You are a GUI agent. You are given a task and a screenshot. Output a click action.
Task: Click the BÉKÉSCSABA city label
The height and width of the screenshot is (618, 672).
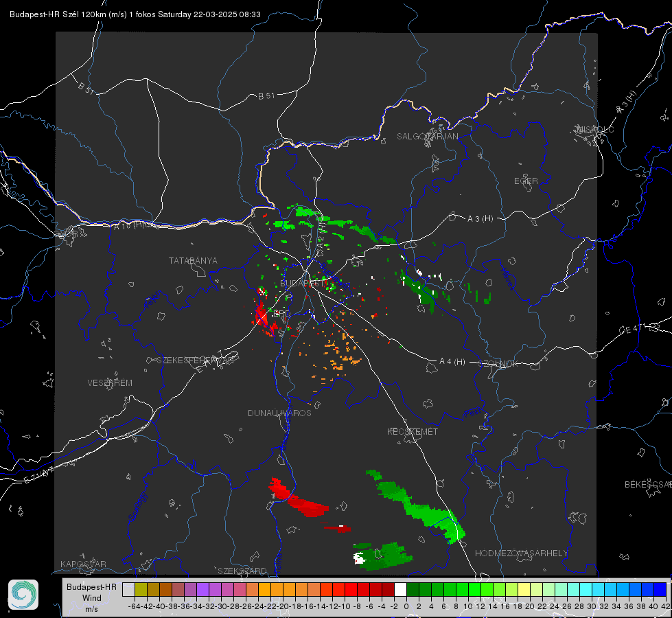(x=648, y=485)
